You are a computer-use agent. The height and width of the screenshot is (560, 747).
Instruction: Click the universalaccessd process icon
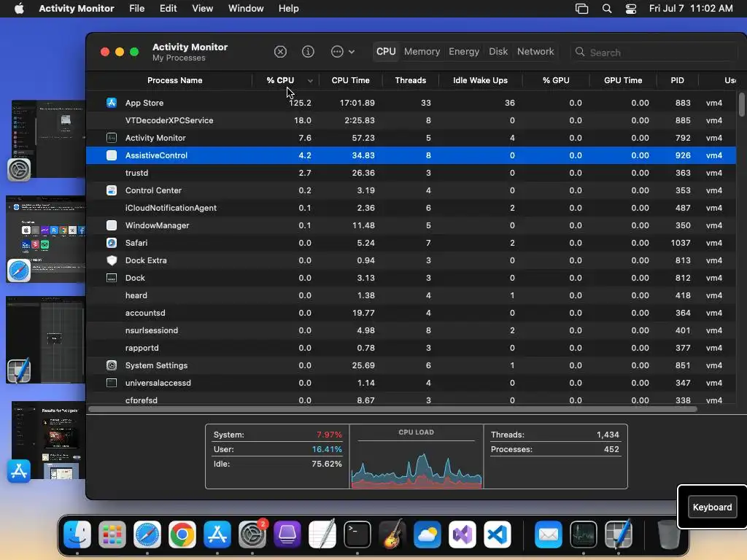112,383
